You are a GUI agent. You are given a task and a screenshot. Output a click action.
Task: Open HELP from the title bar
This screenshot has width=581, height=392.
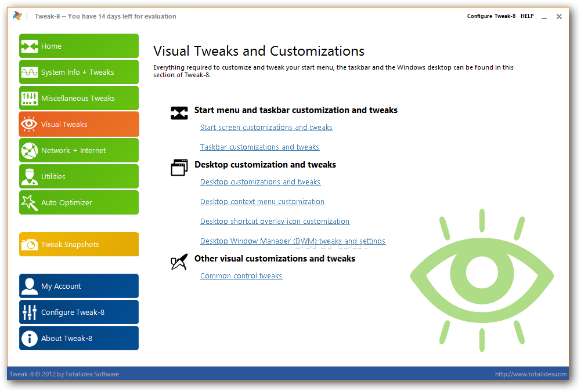pos(527,16)
